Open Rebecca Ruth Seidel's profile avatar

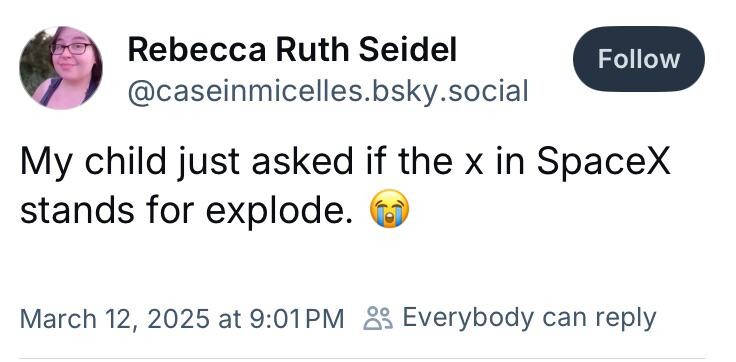coord(61,68)
